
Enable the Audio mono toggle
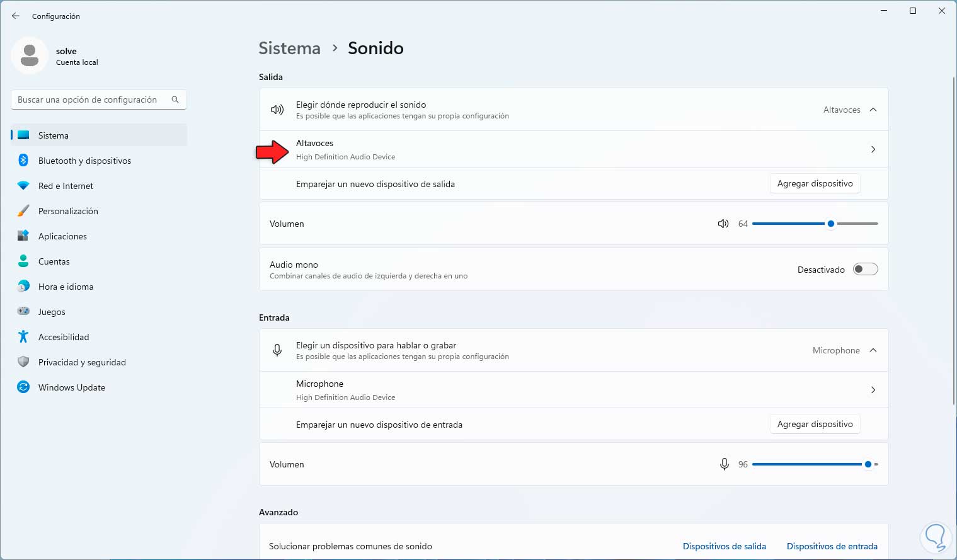coord(865,270)
